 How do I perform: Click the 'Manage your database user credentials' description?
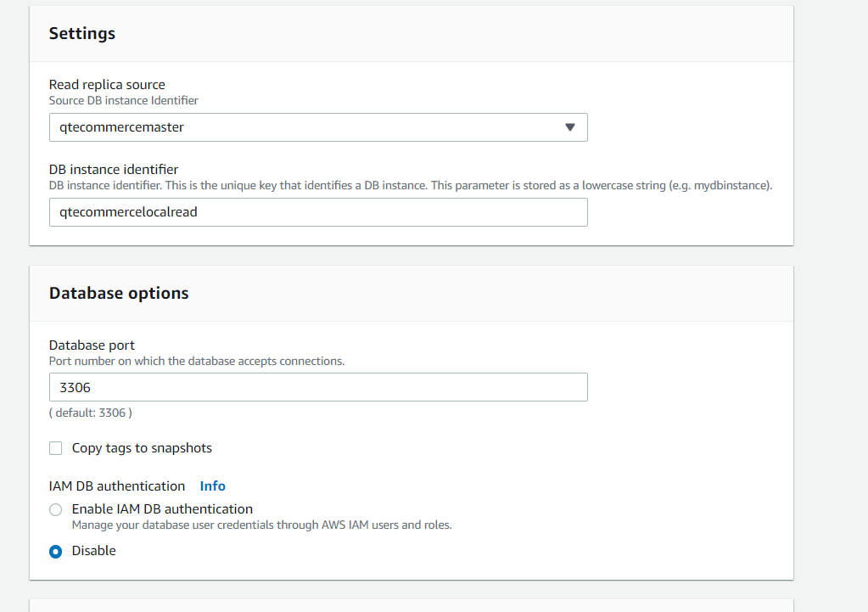[x=262, y=525]
